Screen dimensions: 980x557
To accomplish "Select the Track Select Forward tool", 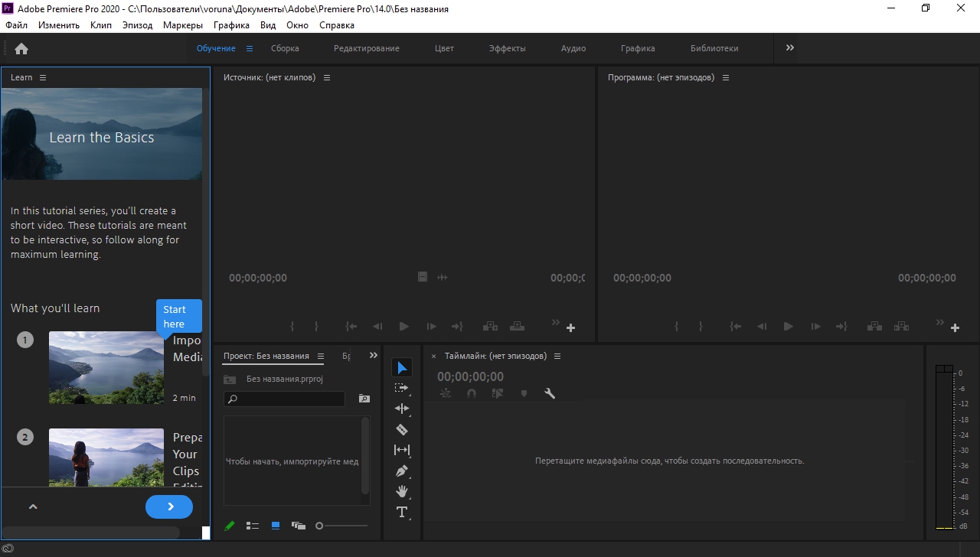I will coord(402,388).
